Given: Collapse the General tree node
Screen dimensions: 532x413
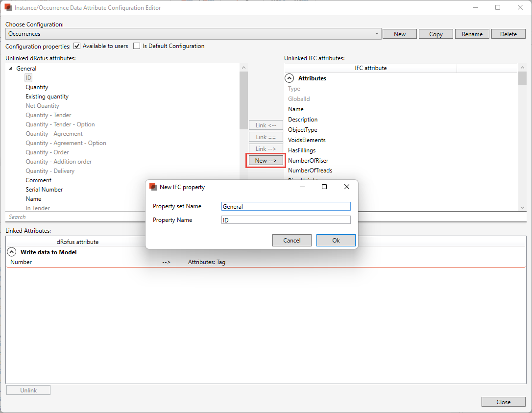Looking at the screenshot, I should coord(11,69).
